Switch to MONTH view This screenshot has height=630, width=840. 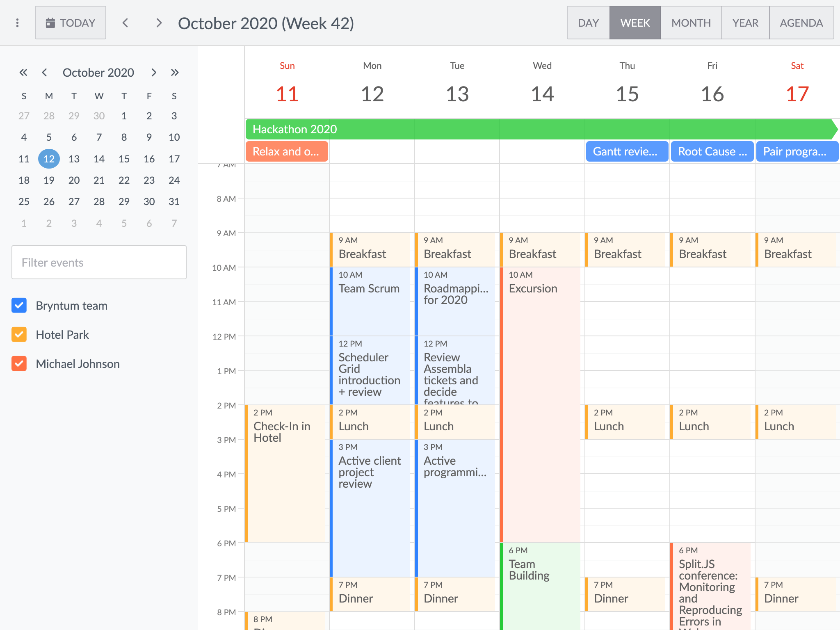pos(691,23)
